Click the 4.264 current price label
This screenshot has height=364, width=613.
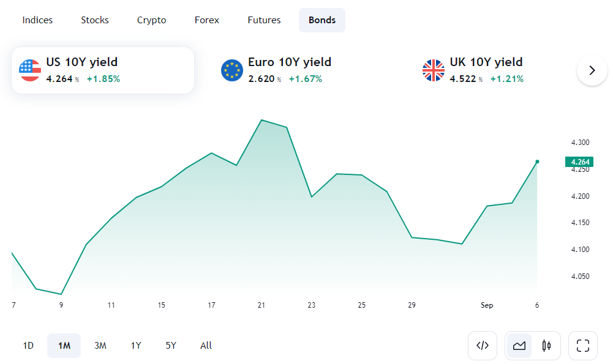pos(579,162)
